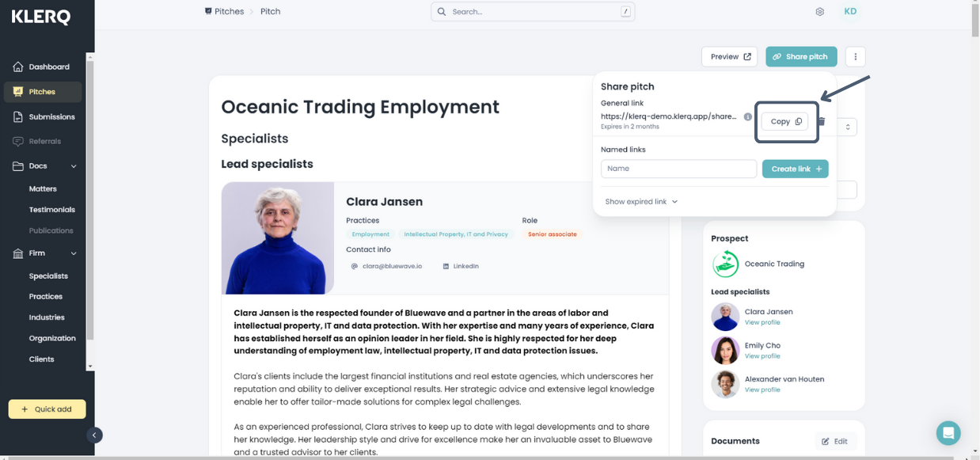Open Specialists in sidebar
The image size is (980, 460).
click(x=48, y=276)
